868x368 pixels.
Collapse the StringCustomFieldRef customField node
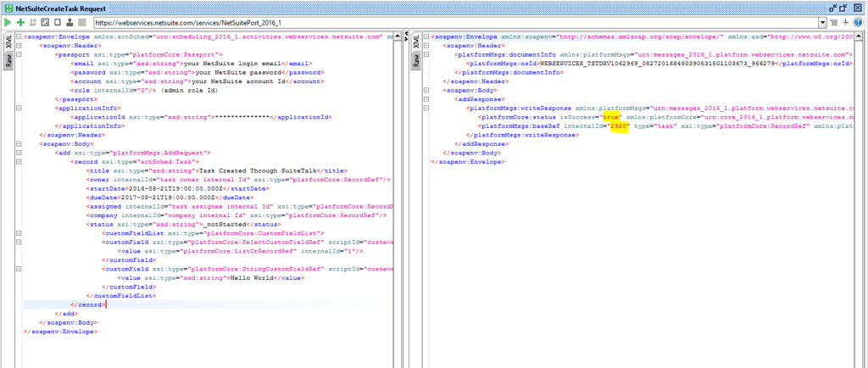(x=19, y=269)
